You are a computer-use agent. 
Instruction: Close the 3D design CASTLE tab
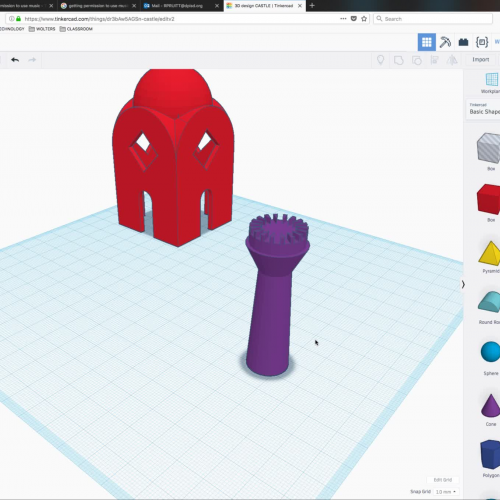tap(300, 6)
